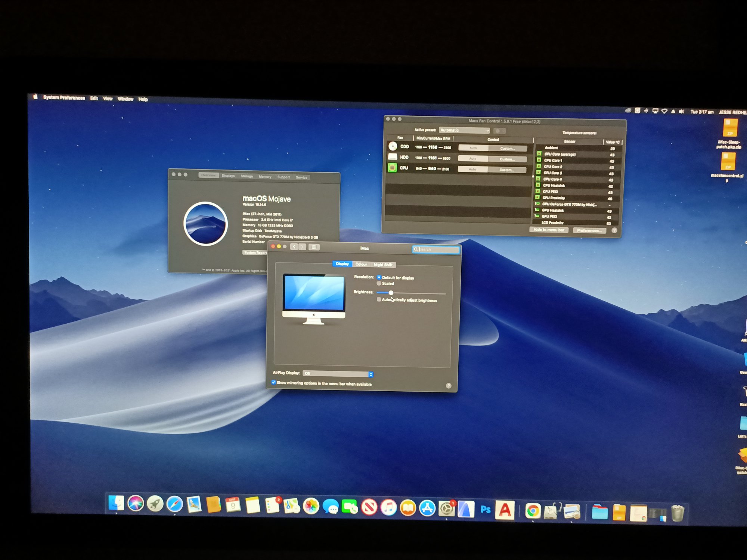The width and height of the screenshot is (747, 560).
Task: Open the gear preset options dropdown
Action: click(x=499, y=131)
